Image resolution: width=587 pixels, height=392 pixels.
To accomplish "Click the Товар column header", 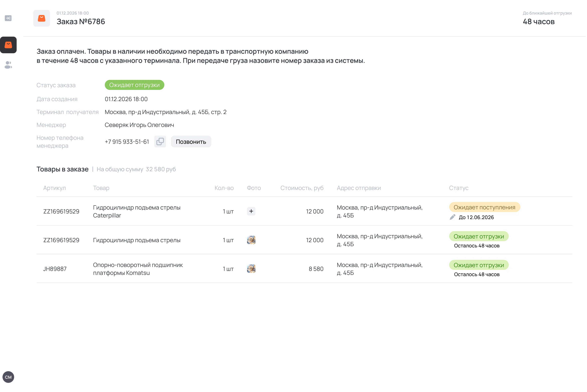I will [101, 188].
